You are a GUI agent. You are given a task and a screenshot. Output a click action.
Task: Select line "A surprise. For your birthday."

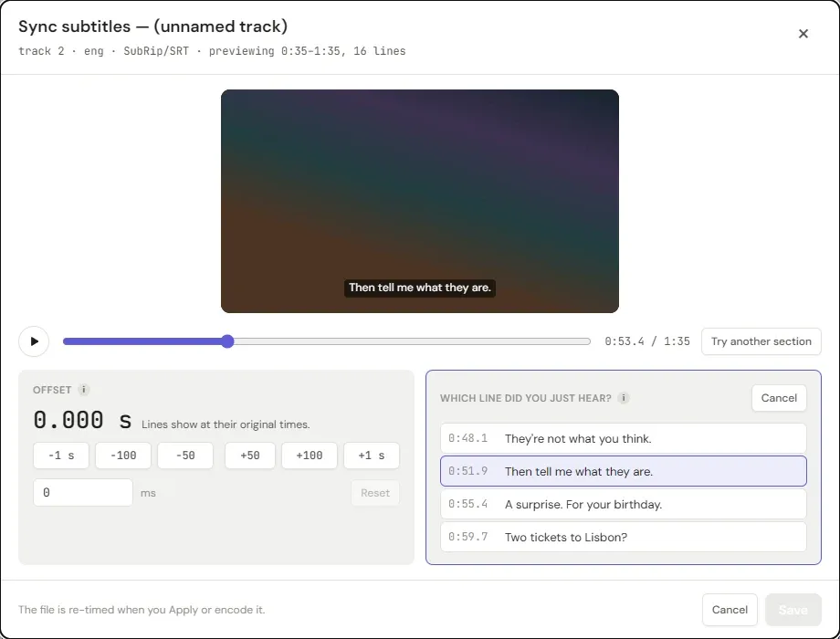(x=624, y=505)
